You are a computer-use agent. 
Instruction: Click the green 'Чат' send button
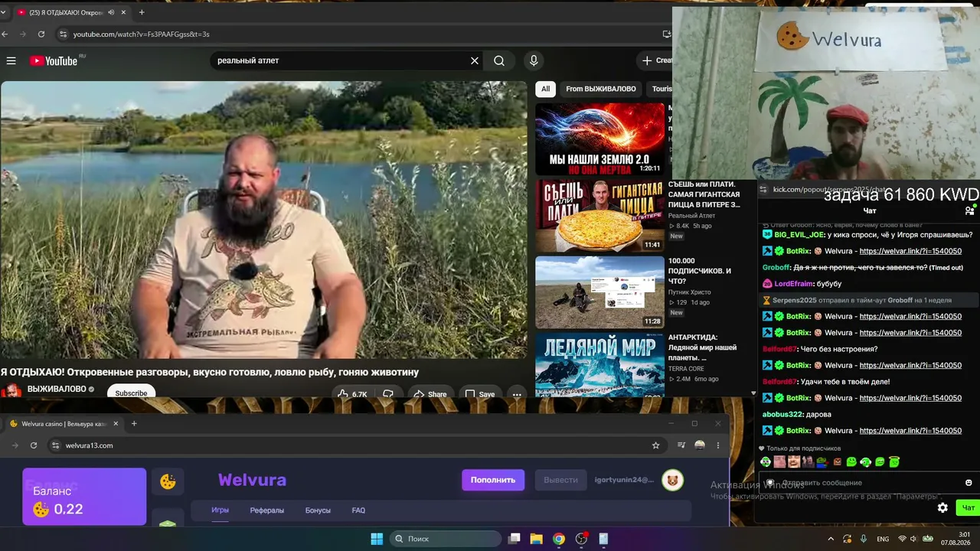(968, 507)
